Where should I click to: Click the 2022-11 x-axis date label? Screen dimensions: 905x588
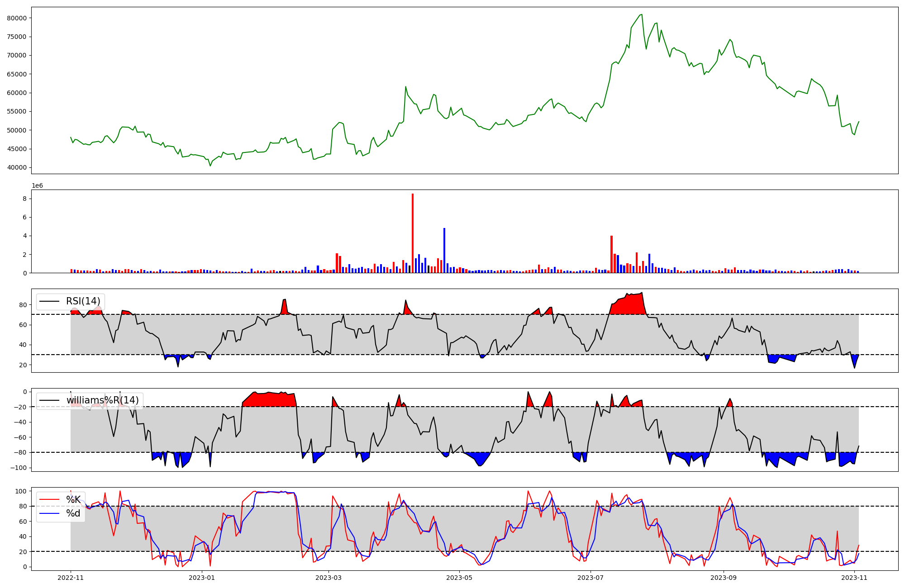coord(71,578)
